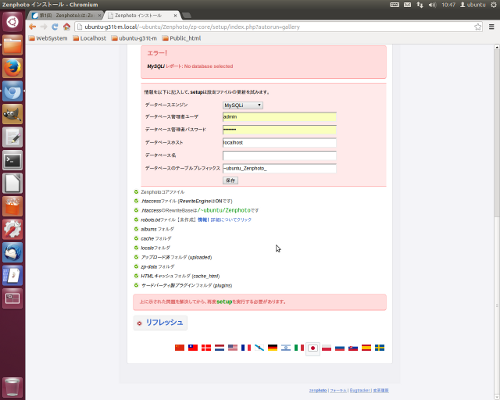500x400 pixels.
Task: Open the Bugtracker footer link
Action: click(x=360, y=390)
